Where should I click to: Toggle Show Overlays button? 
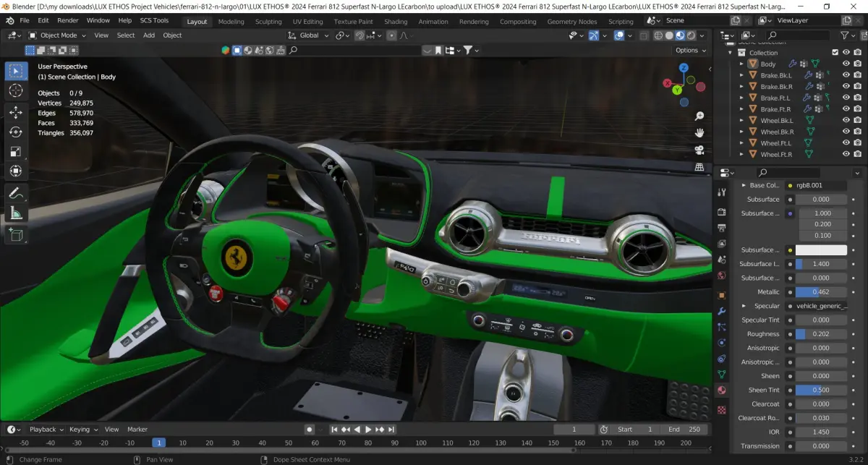[x=619, y=35]
